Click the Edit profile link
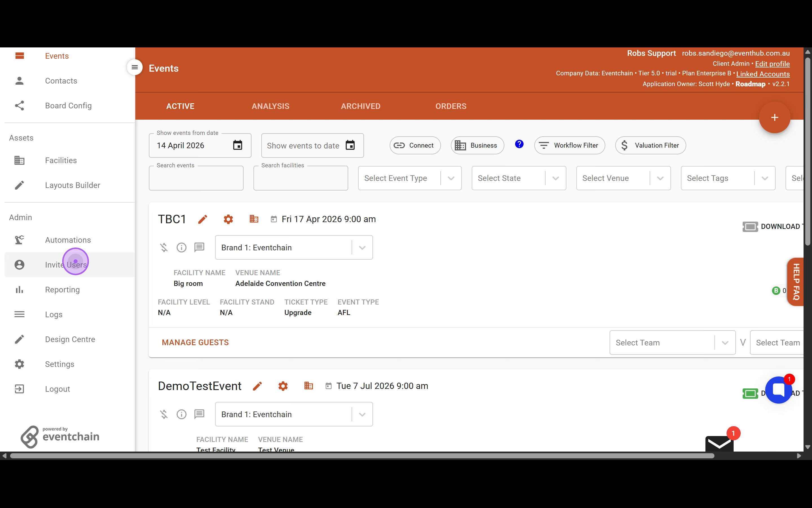The image size is (812, 508). [x=773, y=64]
